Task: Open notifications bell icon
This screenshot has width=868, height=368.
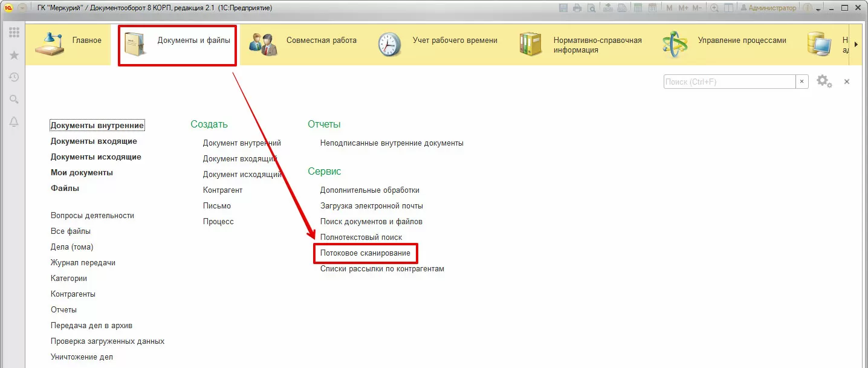Action: [14, 122]
